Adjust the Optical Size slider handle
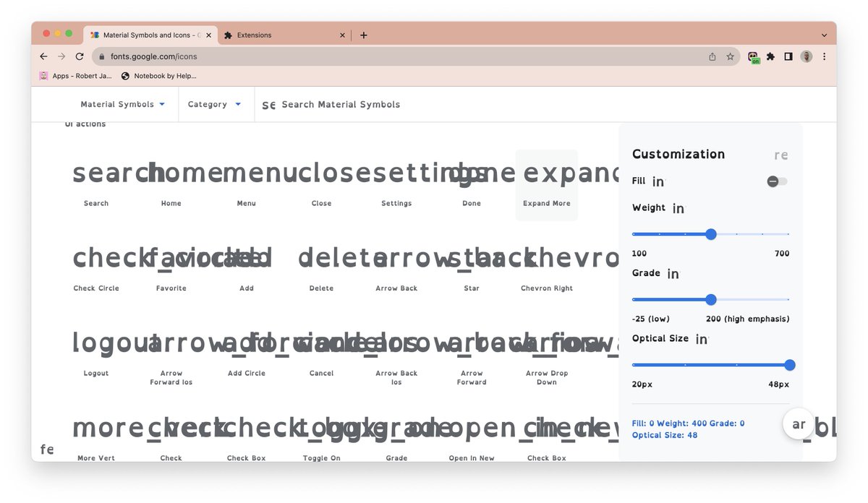868x503 pixels. [789, 365]
